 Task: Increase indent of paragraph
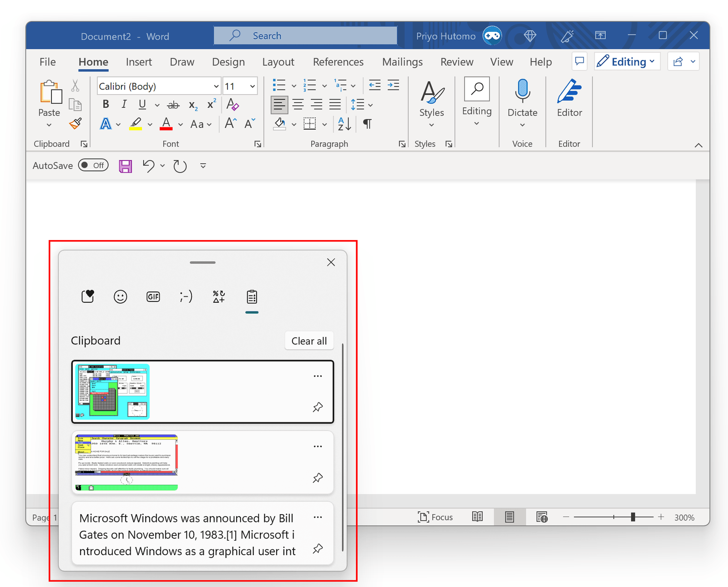point(393,85)
